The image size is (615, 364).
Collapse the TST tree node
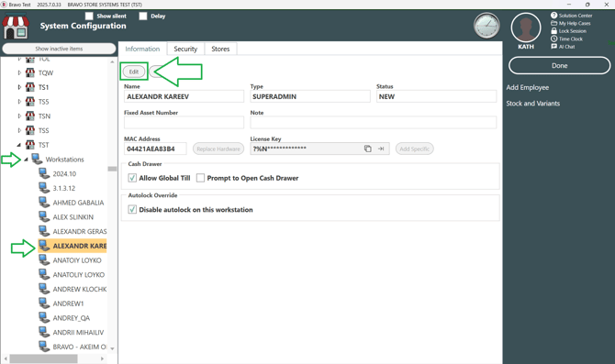click(19, 145)
